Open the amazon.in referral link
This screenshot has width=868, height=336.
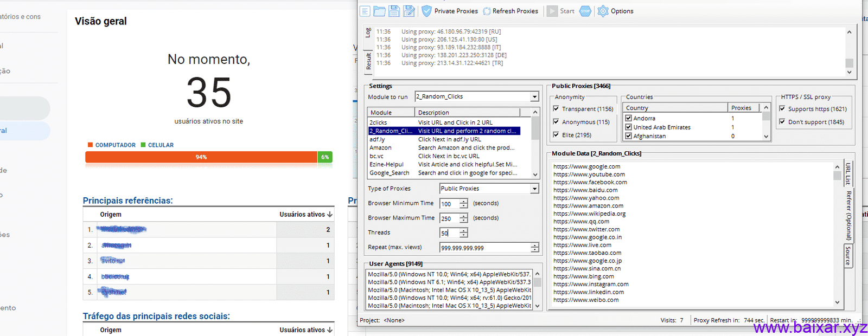tap(117, 245)
